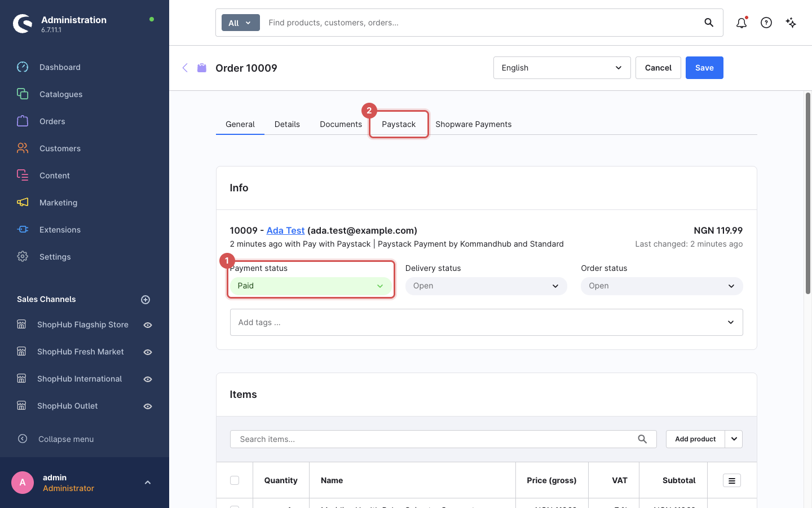Open the Add product arrow dropdown
The image size is (812, 508).
[734, 439]
